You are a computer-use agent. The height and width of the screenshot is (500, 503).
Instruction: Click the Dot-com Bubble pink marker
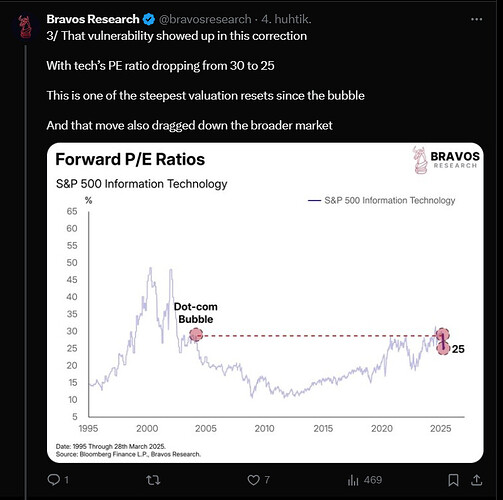[x=196, y=335]
